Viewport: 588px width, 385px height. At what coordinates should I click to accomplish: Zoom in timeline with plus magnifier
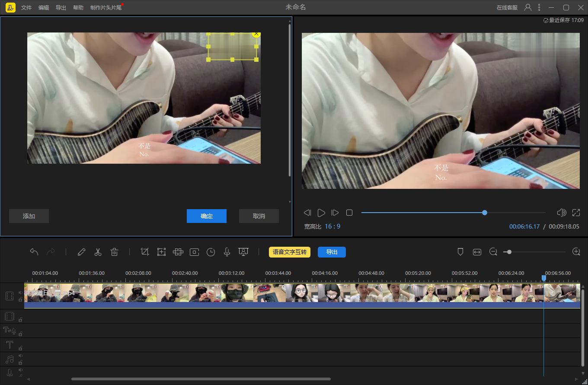(x=576, y=252)
